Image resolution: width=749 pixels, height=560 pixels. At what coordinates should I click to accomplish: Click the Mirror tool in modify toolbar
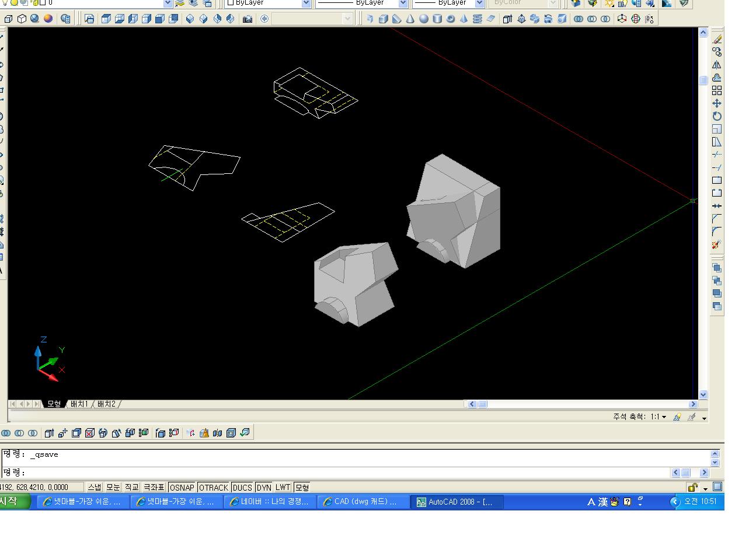coord(717,65)
